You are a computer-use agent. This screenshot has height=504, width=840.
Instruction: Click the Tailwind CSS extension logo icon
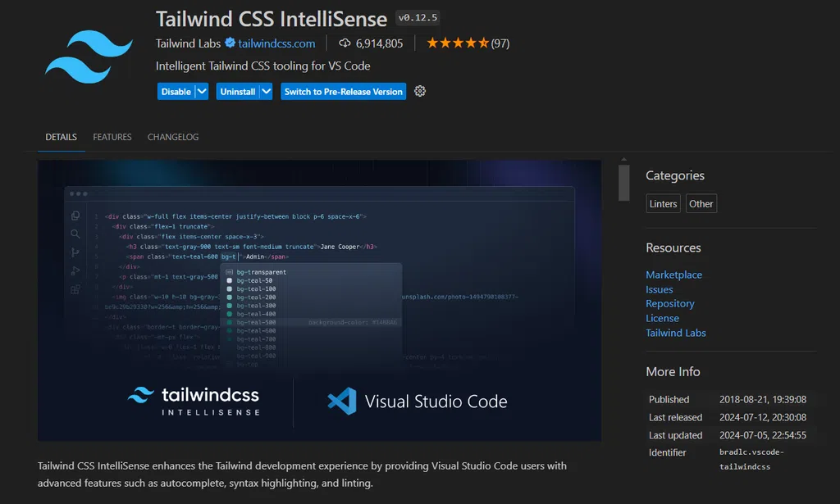(x=89, y=57)
